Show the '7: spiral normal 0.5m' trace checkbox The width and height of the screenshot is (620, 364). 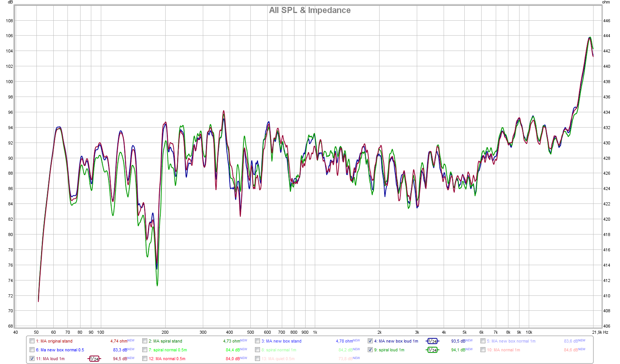[145, 350]
